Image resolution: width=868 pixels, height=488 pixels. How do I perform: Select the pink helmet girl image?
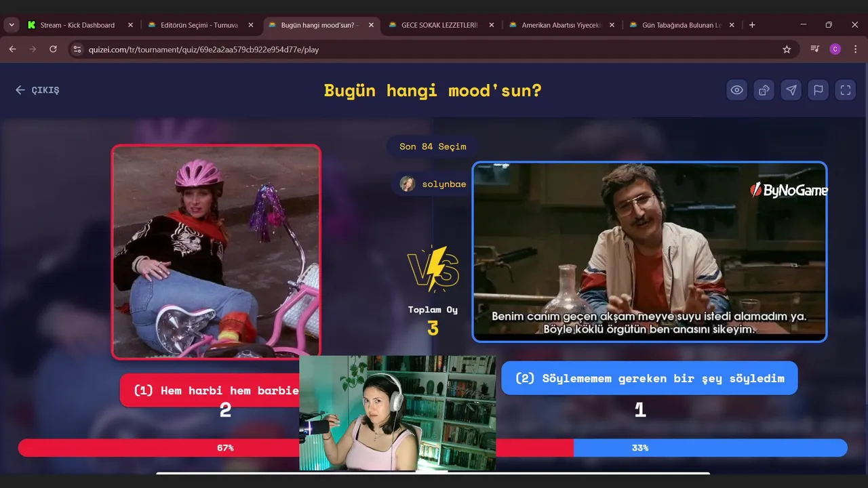(216, 251)
